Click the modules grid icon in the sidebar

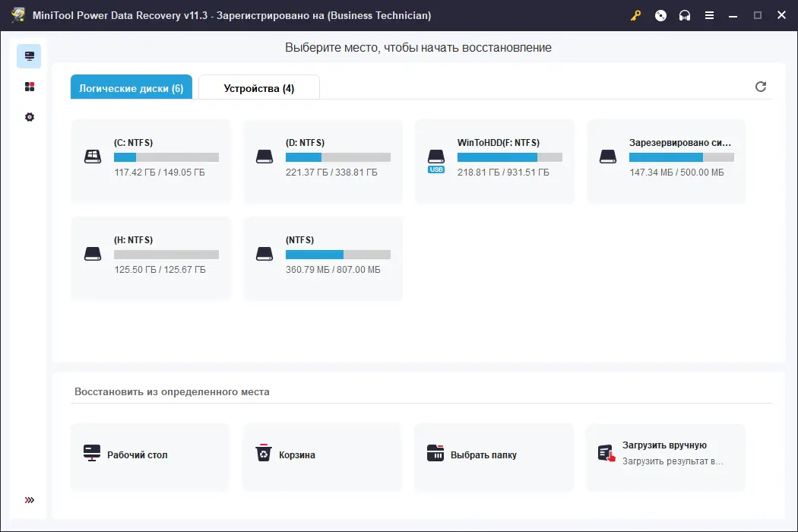pyautogui.click(x=28, y=86)
